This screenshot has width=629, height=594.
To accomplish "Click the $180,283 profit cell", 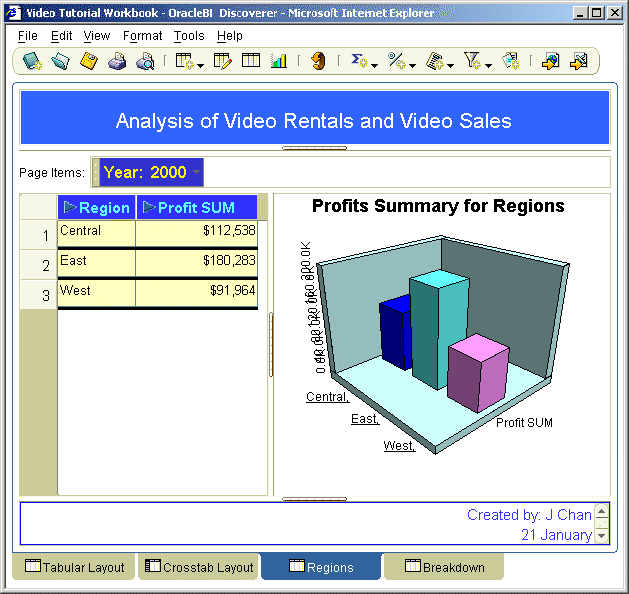I will point(197,263).
